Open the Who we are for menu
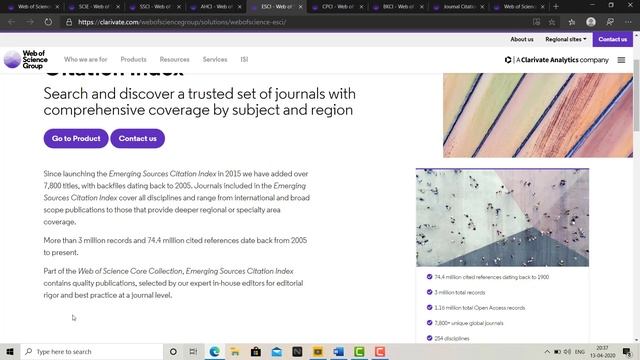This screenshot has height=360, width=640. pos(86,60)
